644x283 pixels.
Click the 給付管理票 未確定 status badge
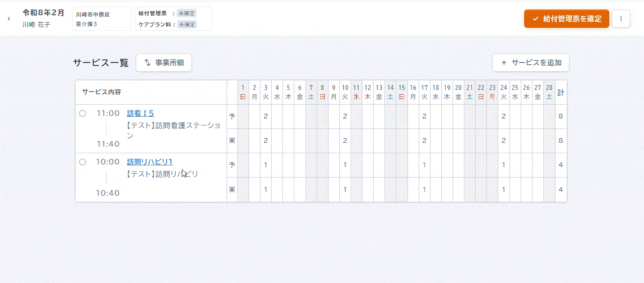tap(187, 13)
